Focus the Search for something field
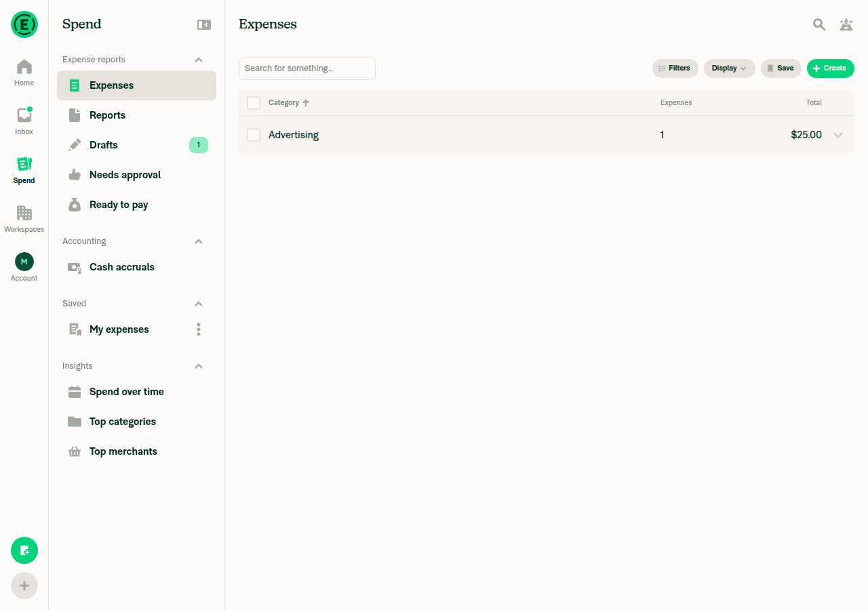Image resolution: width=868 pixels, height=610 pixels. tap(307, 68)
